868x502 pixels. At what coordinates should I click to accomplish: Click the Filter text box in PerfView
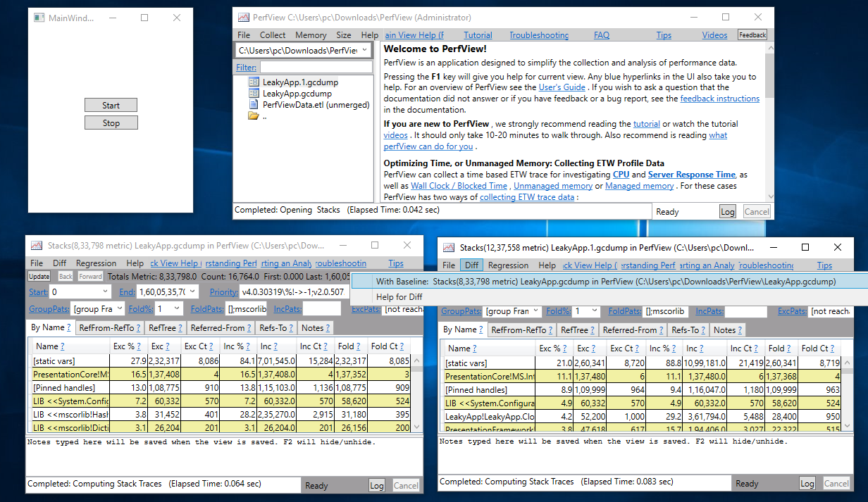(x=316, y=67)
